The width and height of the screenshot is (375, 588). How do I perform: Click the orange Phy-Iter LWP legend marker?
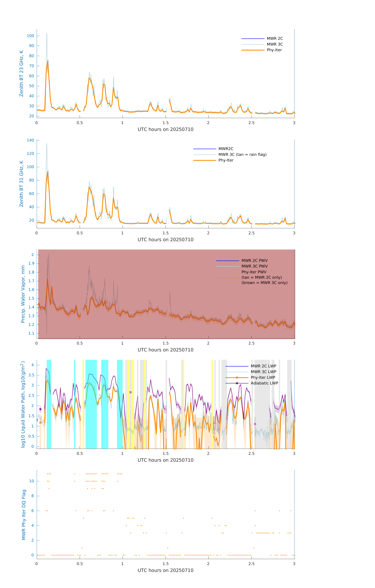coord(237,377)
